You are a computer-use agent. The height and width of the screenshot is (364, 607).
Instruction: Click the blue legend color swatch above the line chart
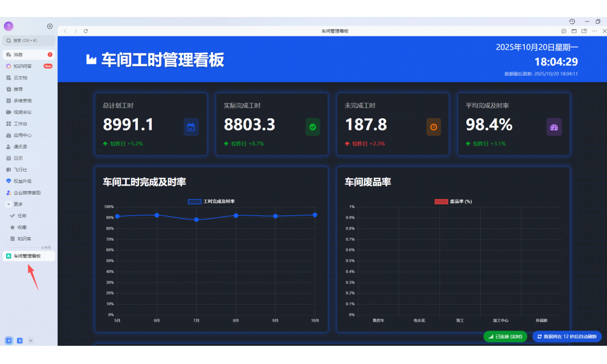click(x=194, y=200)
